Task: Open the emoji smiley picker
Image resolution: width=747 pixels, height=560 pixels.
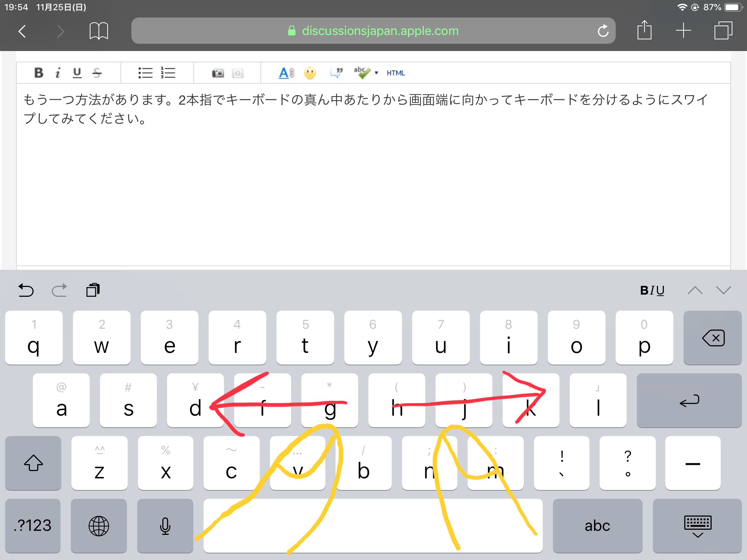Action: [x=310, y=73]
